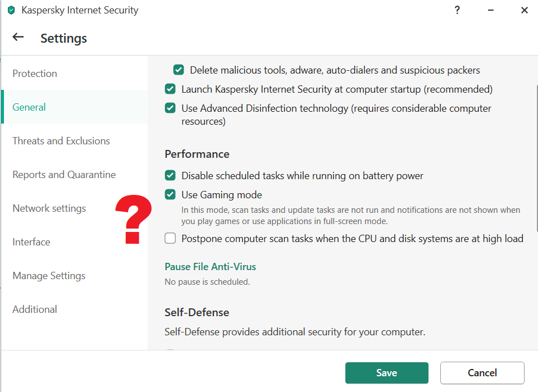Go to Threats and Exclusions section
Screen dimensions: 538x392
coord(61,141)
